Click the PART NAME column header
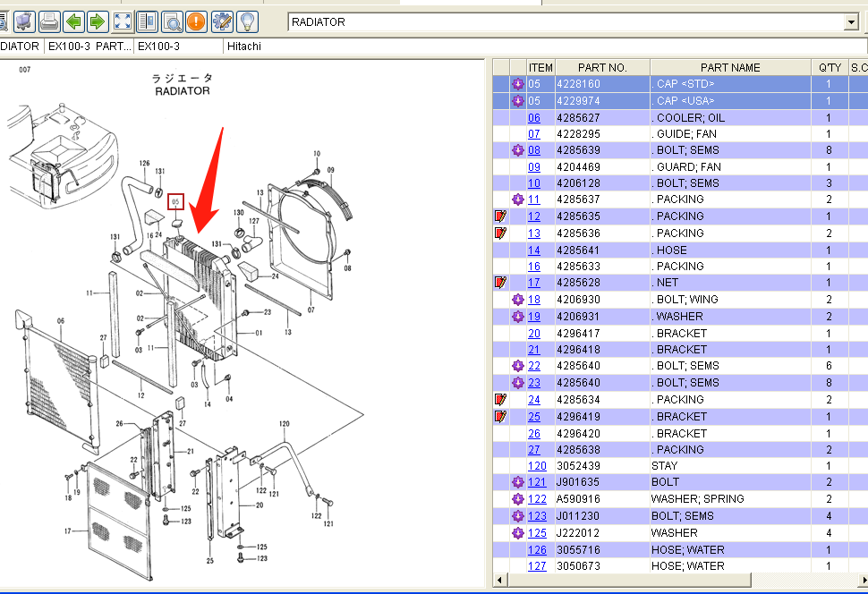This screenshot has height=594, width=868. coord(730,68)
